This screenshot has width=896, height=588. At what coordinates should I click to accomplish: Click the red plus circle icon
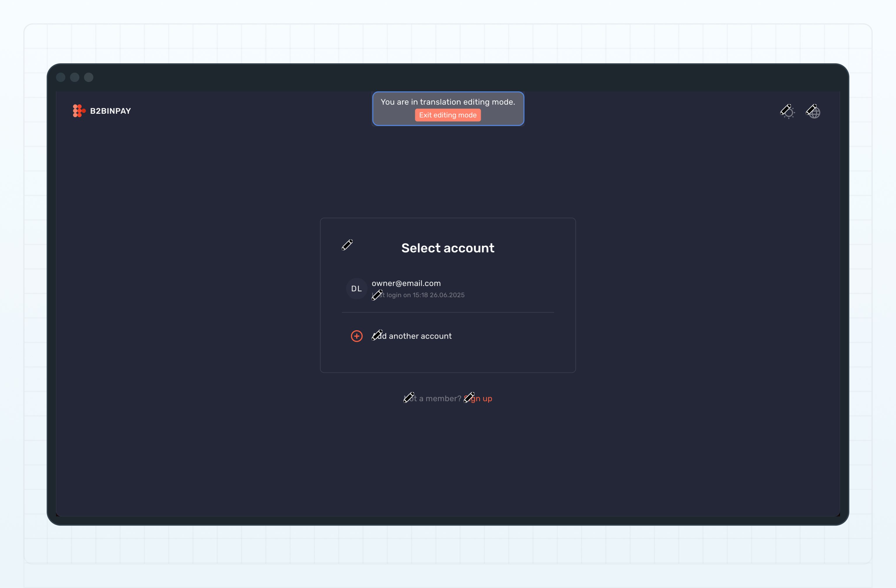click(356, 336)
